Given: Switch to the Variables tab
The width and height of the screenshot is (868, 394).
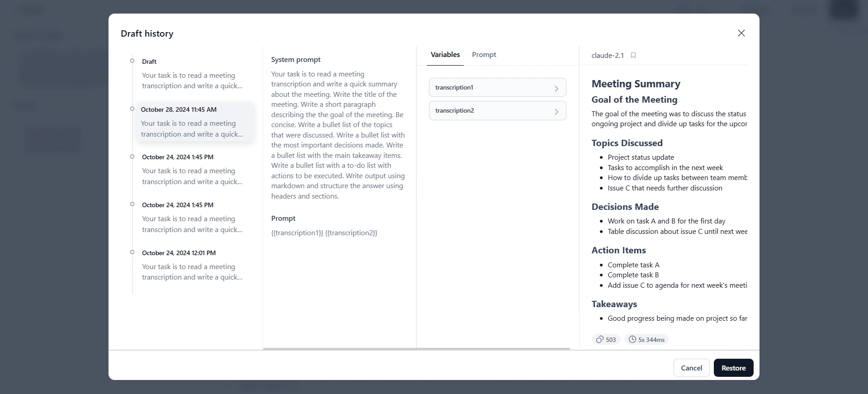Looking at the screenshot, I should click(445, 54).
